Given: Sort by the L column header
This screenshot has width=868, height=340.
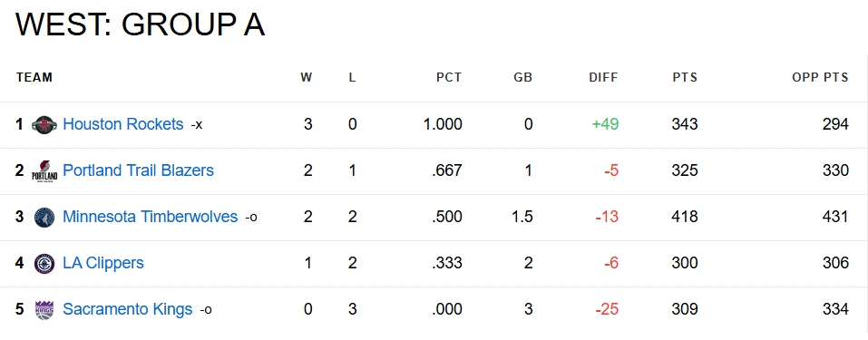Looking at the screenshot, I should pyautogui.click(x=352, y=78).
